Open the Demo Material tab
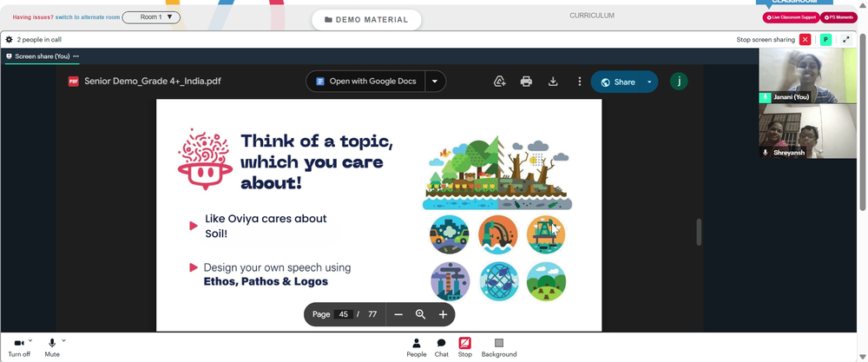Viewport: 868px width, 362px height. click(x=366, y=20)
